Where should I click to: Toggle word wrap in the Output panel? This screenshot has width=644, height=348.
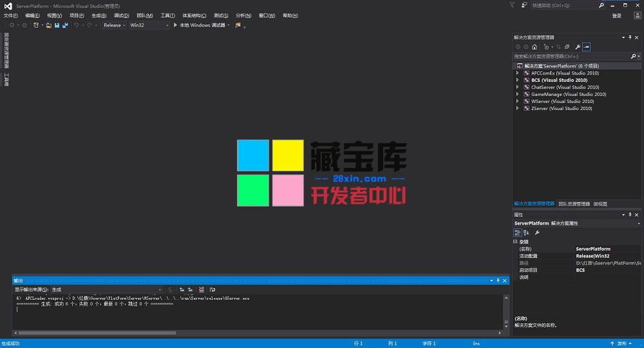(x=213, y=289)
